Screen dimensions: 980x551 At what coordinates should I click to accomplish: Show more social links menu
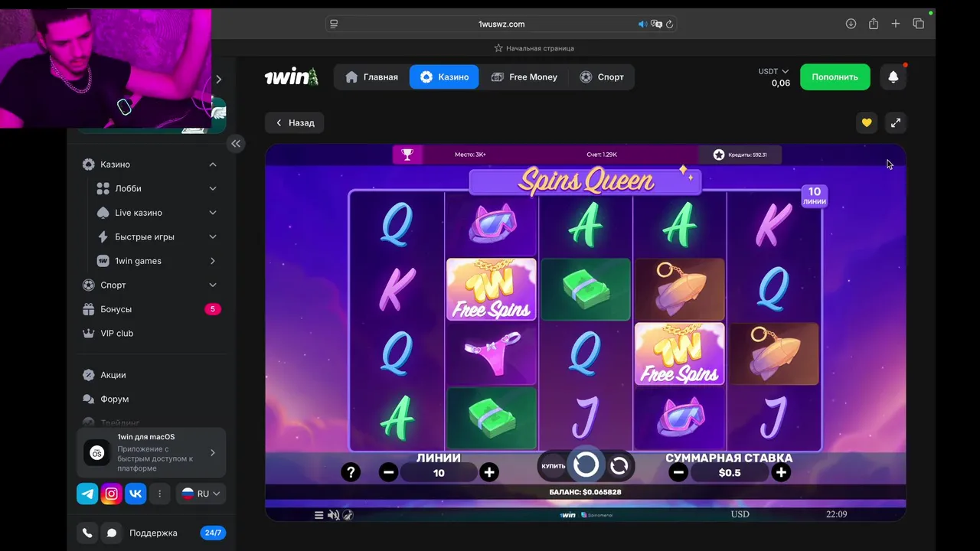(x=159, y=494)
